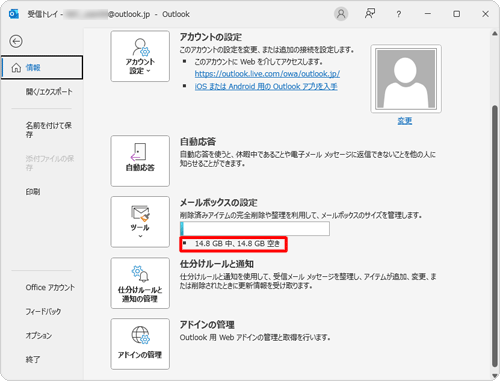Open 自動応答 button
This screenshot has width=500, height=381.
point(140,161)
